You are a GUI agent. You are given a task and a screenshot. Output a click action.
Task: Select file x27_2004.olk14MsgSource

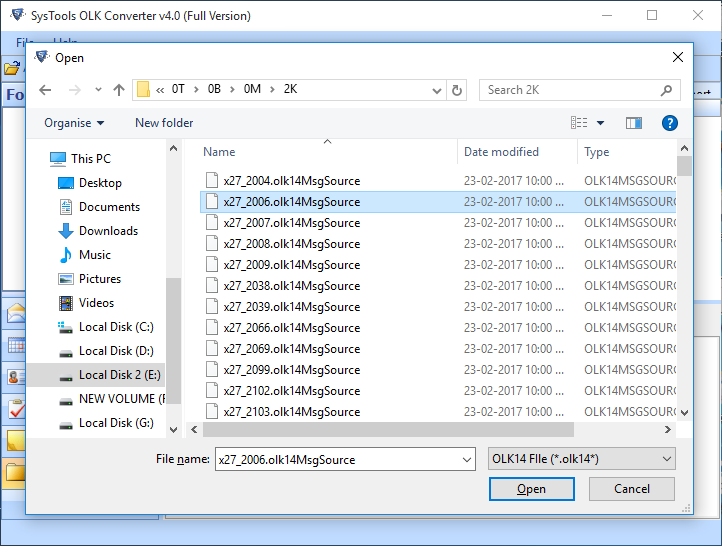[438, 181]
